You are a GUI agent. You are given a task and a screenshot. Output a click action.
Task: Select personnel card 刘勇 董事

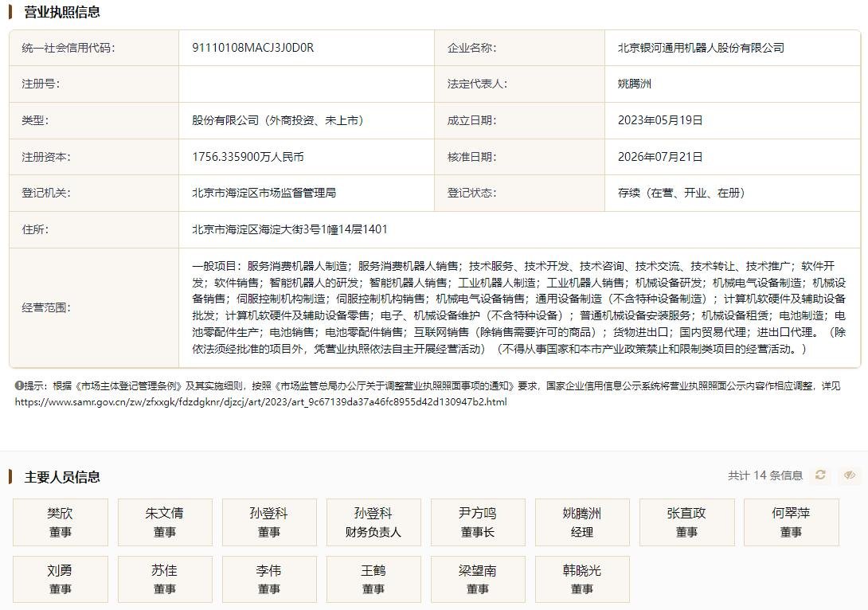click(x=61, y=579)
